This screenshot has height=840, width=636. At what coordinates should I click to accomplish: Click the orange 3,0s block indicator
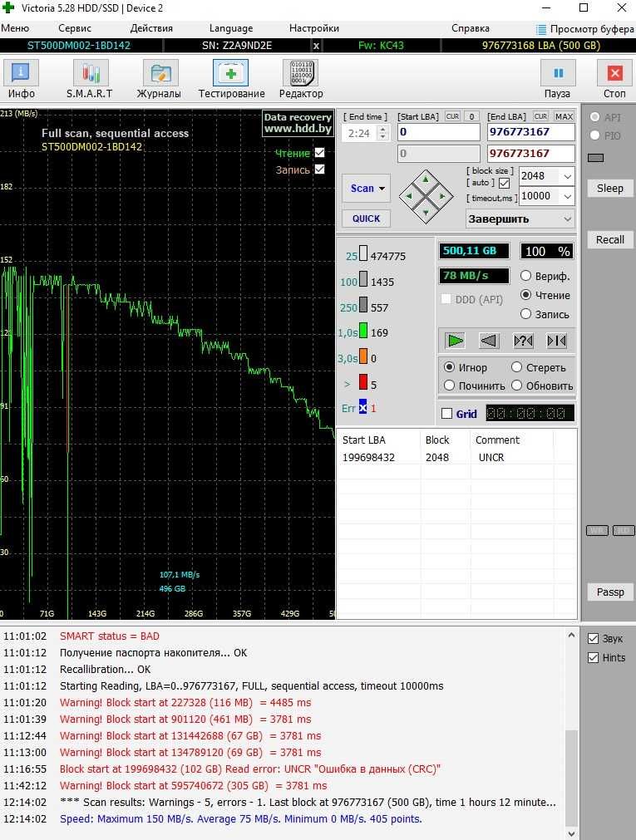click(363, 356)
